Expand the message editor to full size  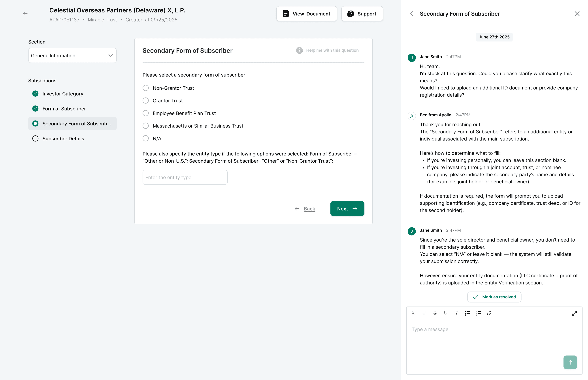pos(574,313)
